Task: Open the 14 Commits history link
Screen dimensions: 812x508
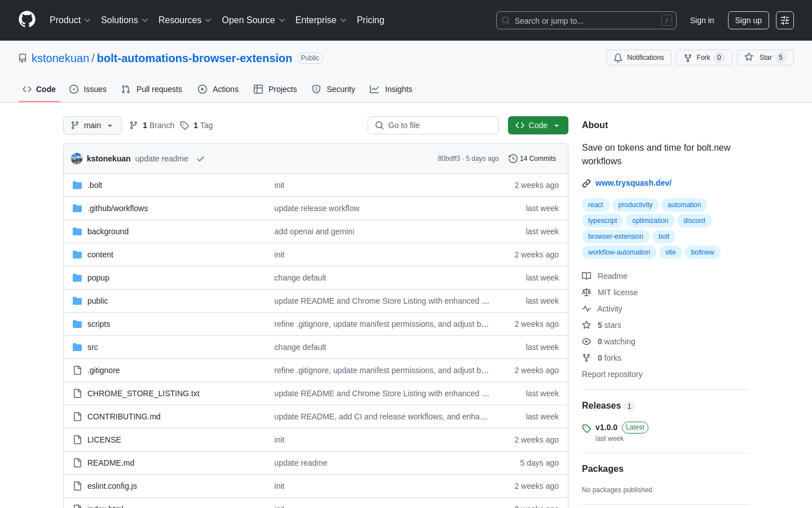Action: 532,159
